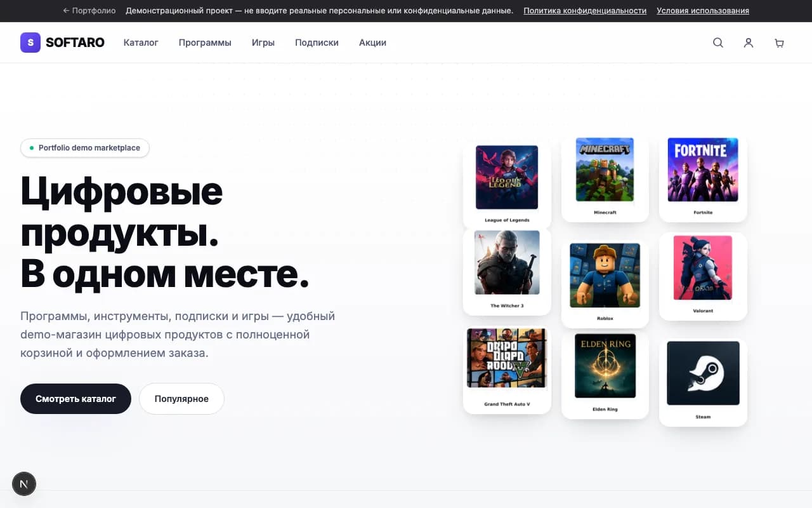This screenshot has height=508, width=812.
Task: Click the purple Softaro logo icon
Action: pyautogui.click(x=30, y=43)
